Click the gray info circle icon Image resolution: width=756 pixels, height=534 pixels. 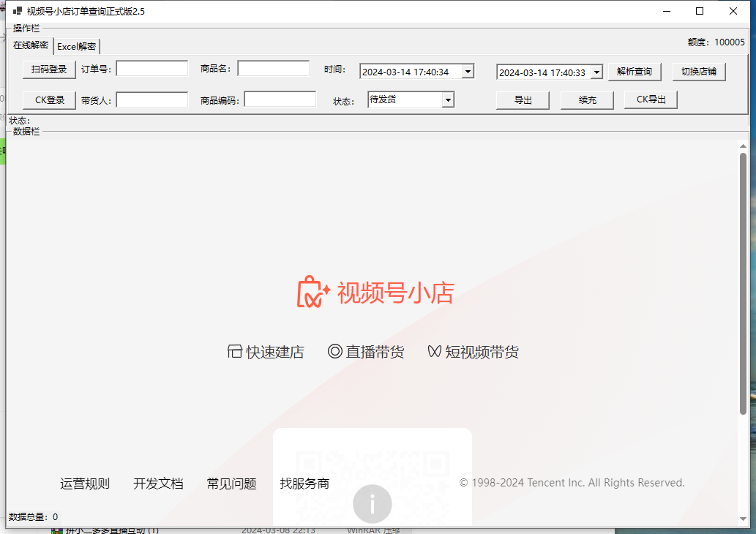tap(372, 504)
